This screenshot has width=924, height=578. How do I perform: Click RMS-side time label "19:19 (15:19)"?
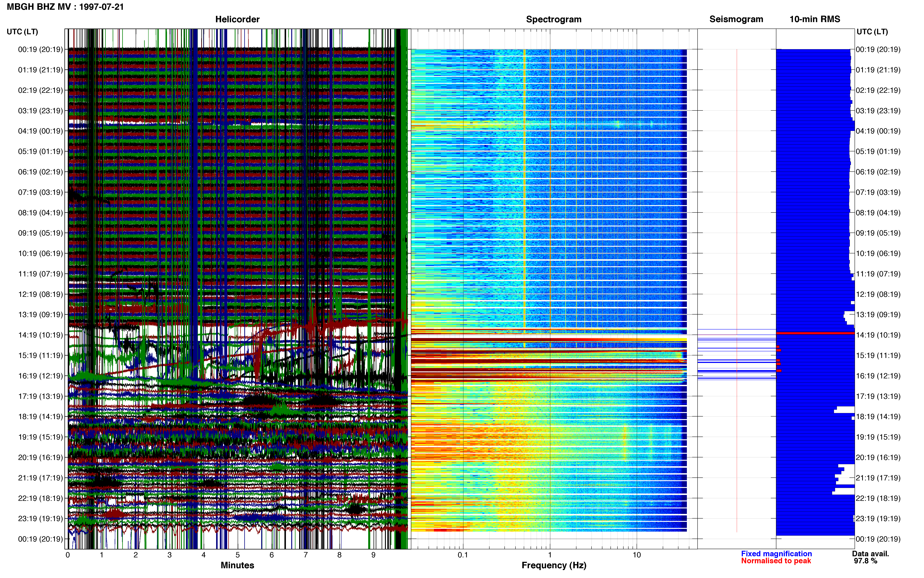tap(878, 437)
